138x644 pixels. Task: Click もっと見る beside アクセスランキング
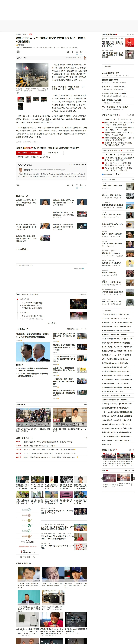[x=131, y=115]
